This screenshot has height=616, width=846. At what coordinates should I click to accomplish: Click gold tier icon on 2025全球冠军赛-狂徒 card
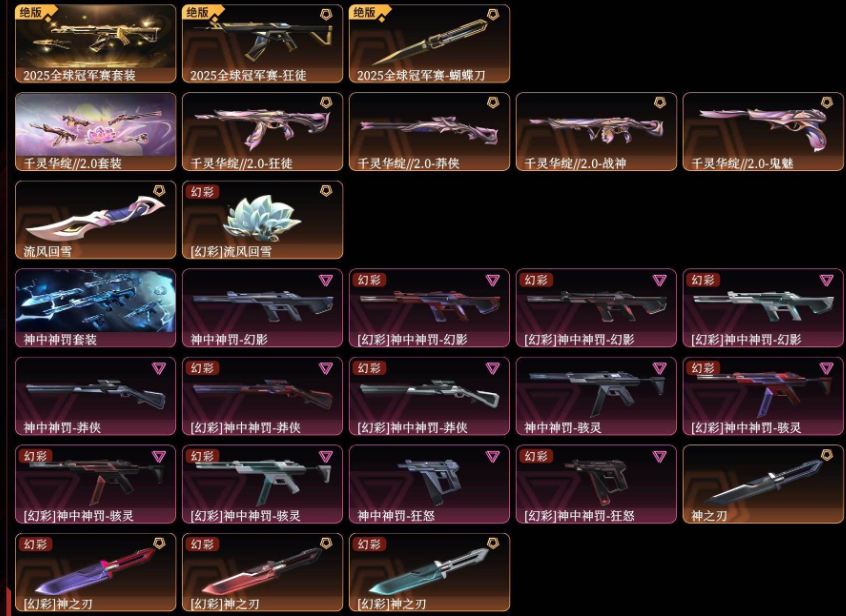click(326, 15)
